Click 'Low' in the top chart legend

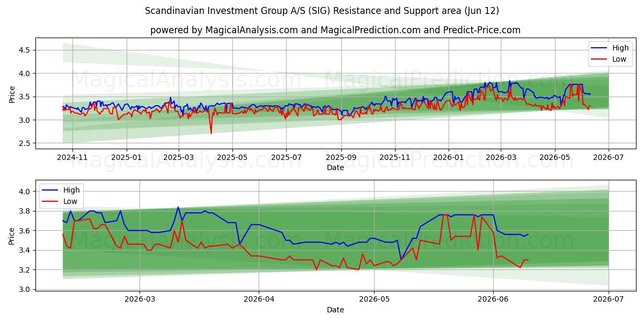tap(619, 59)
